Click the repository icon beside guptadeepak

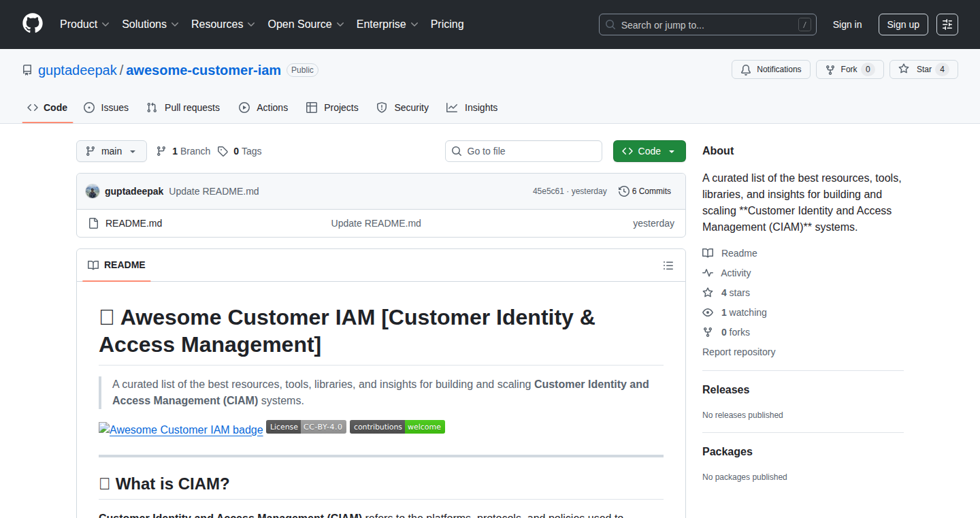click(x=27, y=70)
